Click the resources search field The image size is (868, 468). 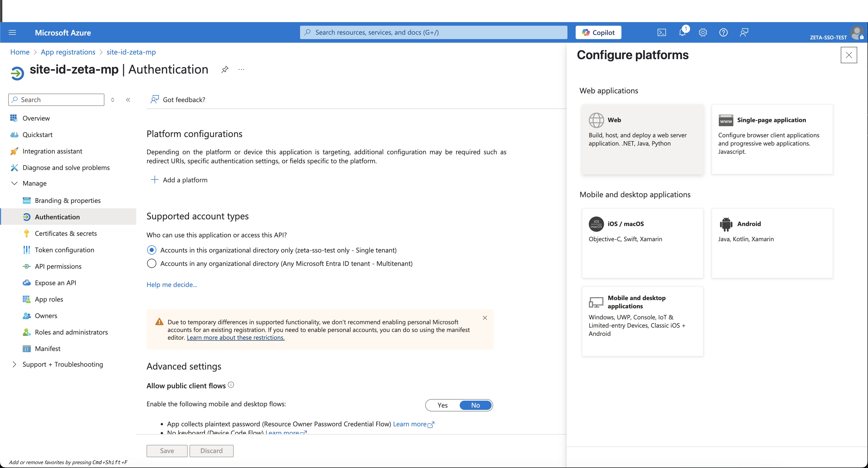coord(433,32)
